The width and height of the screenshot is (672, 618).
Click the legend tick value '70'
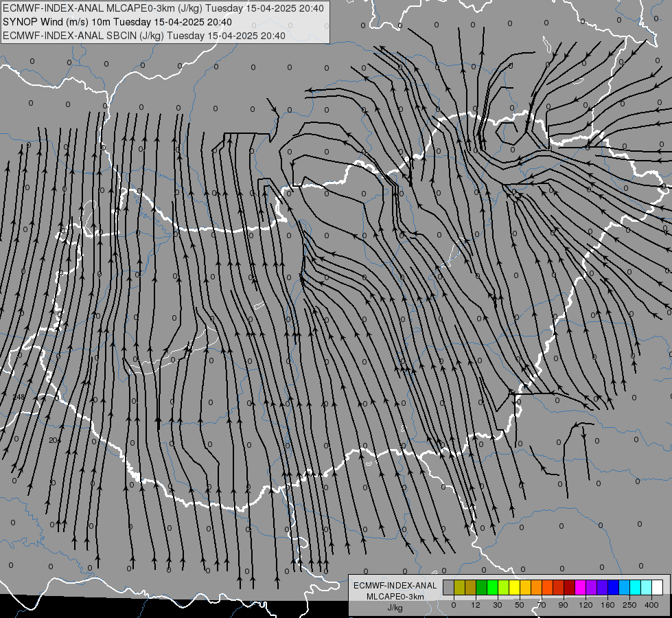(x=542, y=605)
